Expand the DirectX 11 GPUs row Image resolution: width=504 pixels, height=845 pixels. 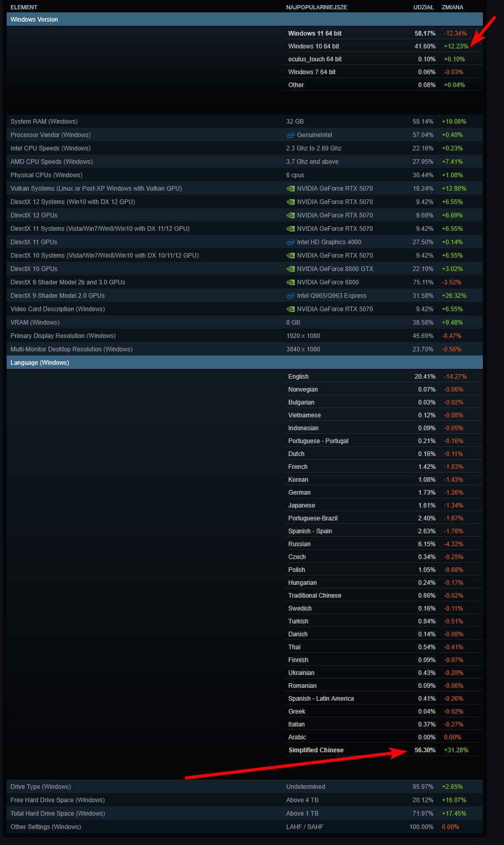[x=245, y=242]
